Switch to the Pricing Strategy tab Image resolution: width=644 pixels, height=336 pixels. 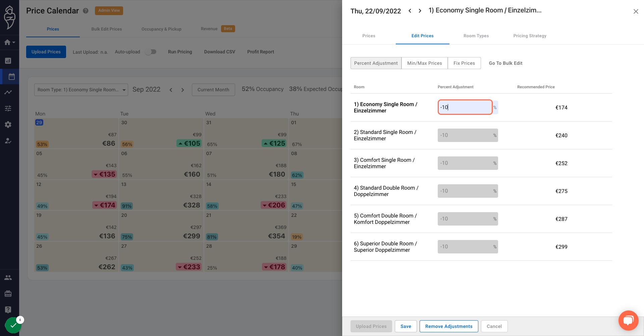tap(530, 36)
